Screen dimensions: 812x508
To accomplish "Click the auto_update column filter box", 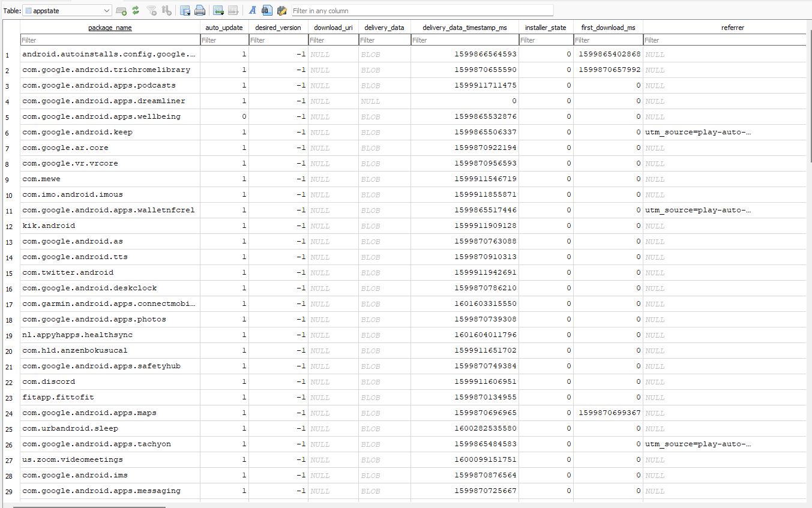I will click(224, 40).
